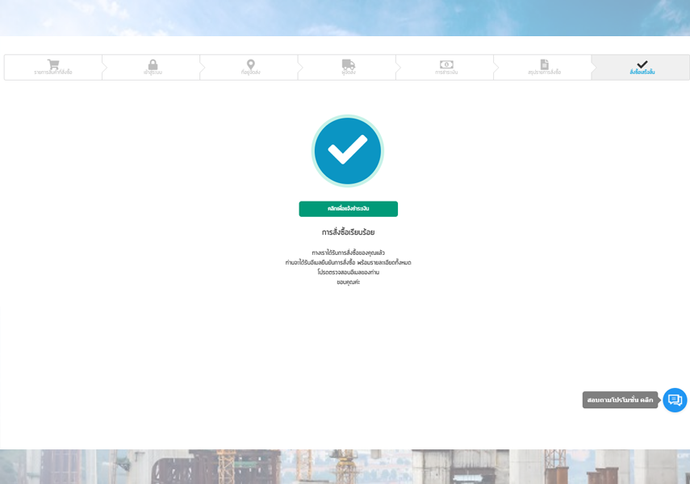Click the 'โปรดตรวจสอบอีเมลของท่าน' message line
Viewport: 690px width, 484px height.
348,272
